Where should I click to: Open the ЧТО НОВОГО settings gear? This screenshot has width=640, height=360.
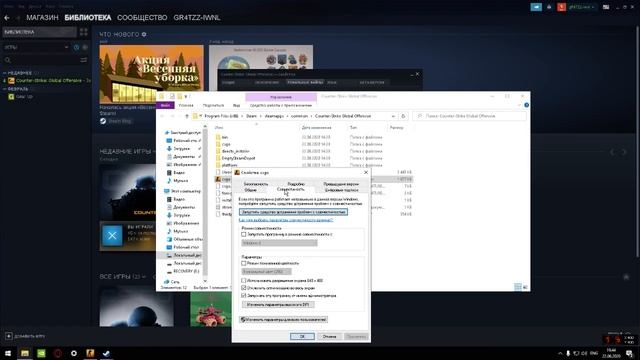pos(144,35)
